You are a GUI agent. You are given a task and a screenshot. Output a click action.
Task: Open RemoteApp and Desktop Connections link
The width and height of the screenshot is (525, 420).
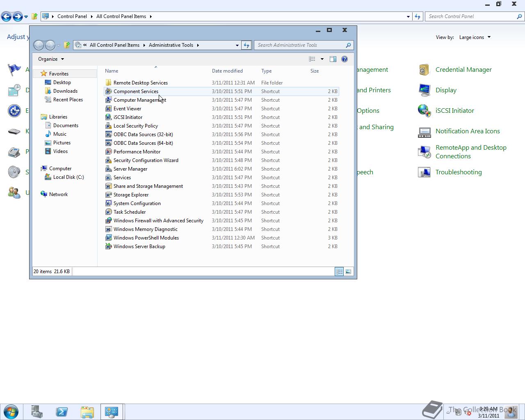[471, 152]
